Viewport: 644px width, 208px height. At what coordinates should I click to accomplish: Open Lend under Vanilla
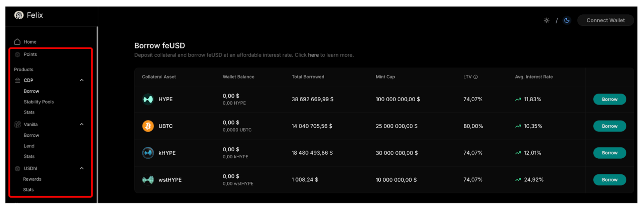(29, 146)
